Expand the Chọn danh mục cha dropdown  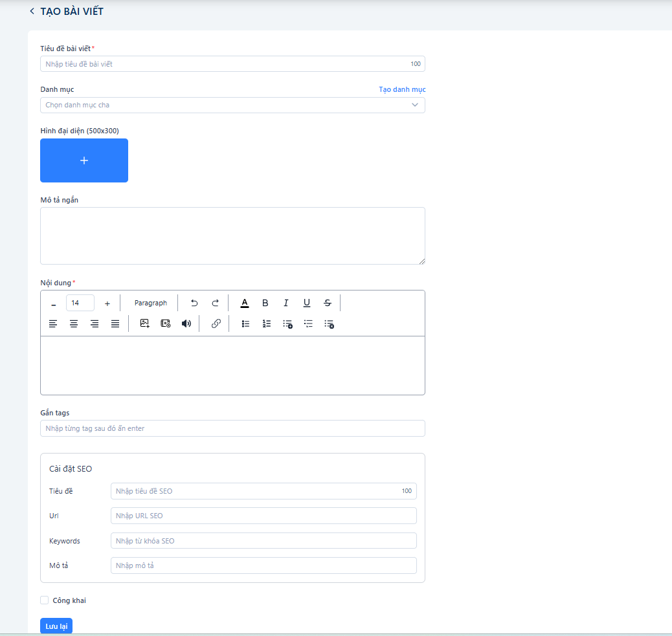(x=232, y=105)
